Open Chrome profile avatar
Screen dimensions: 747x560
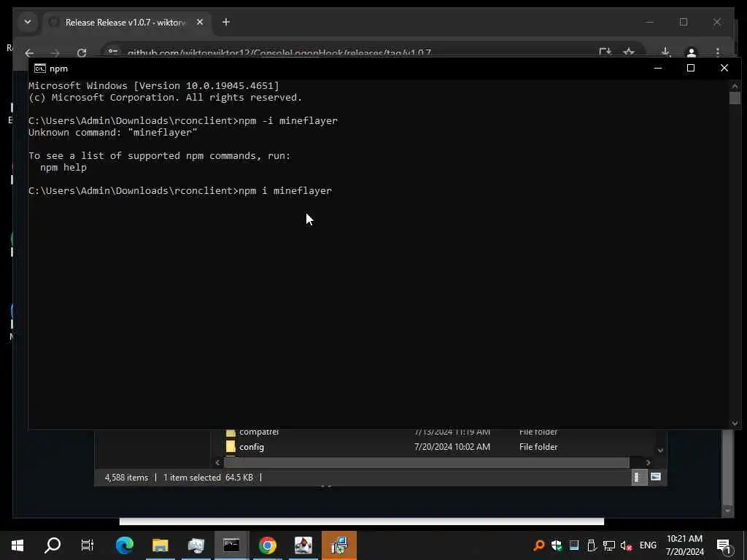coord(692,52)
